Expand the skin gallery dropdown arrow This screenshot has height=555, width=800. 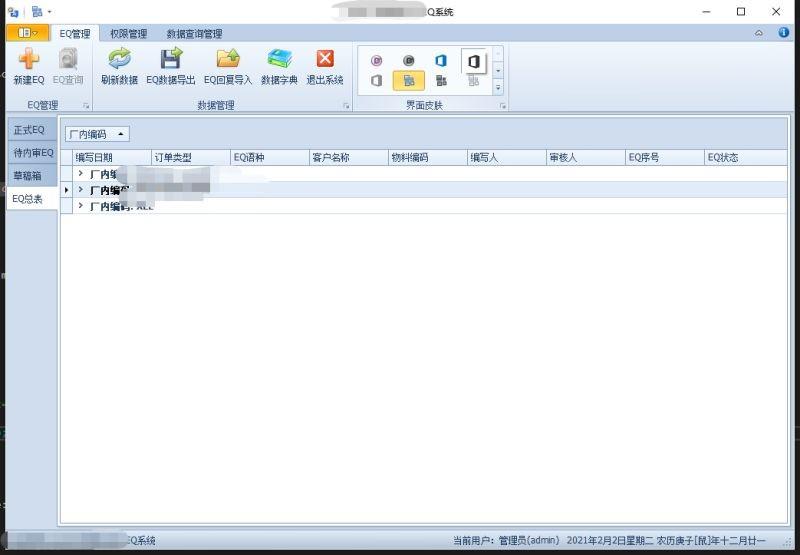click(498, 88)
